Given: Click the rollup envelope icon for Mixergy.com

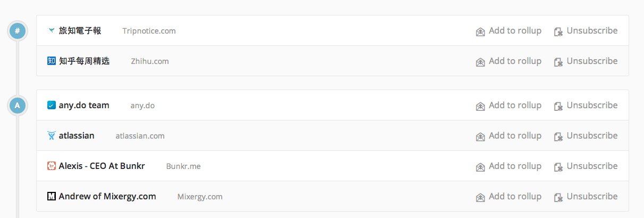Looking at the screenshot, I should click(480, 197).
